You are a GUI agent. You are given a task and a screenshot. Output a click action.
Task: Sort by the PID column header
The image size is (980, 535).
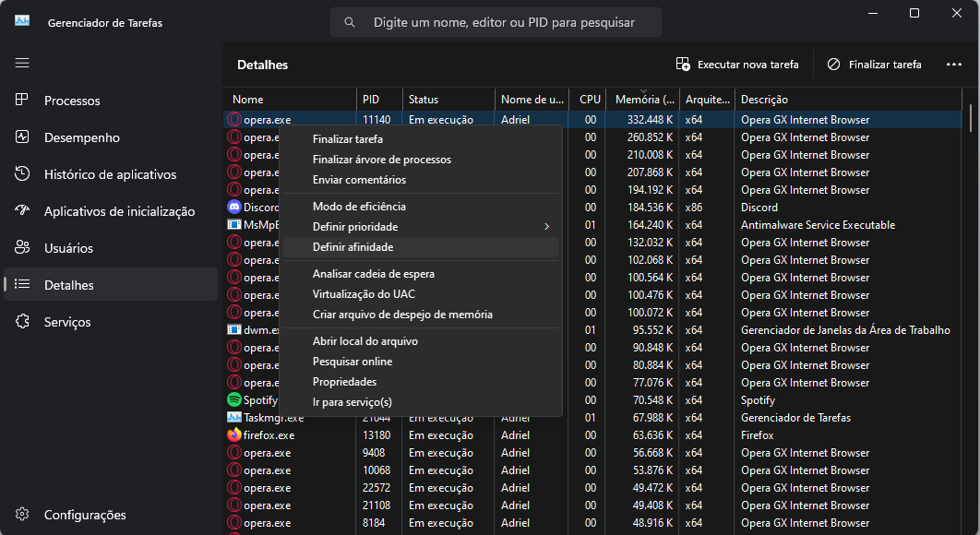pyautogui.click(x=379, y=100)
